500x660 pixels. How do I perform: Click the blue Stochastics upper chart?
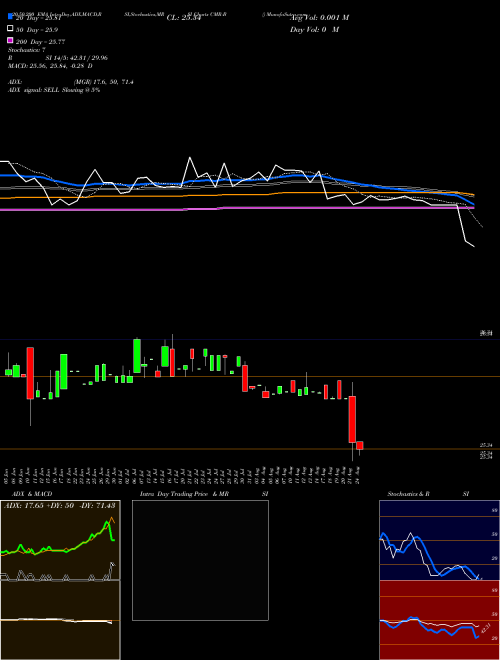(x=439, y=540)
